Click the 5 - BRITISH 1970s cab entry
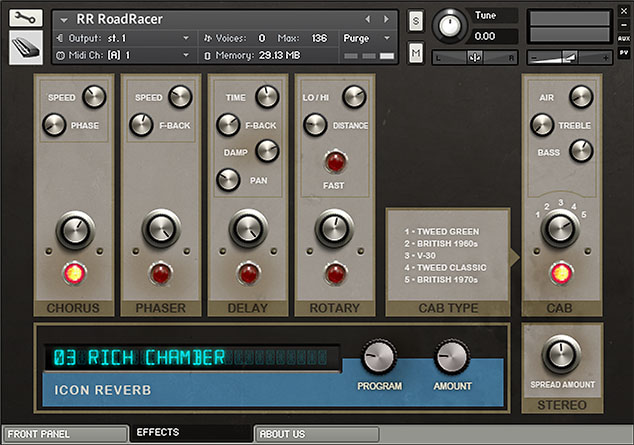Image resolution: width=634 pixels, height=445 pixels. pyautogui.click(x=441, y=280)
